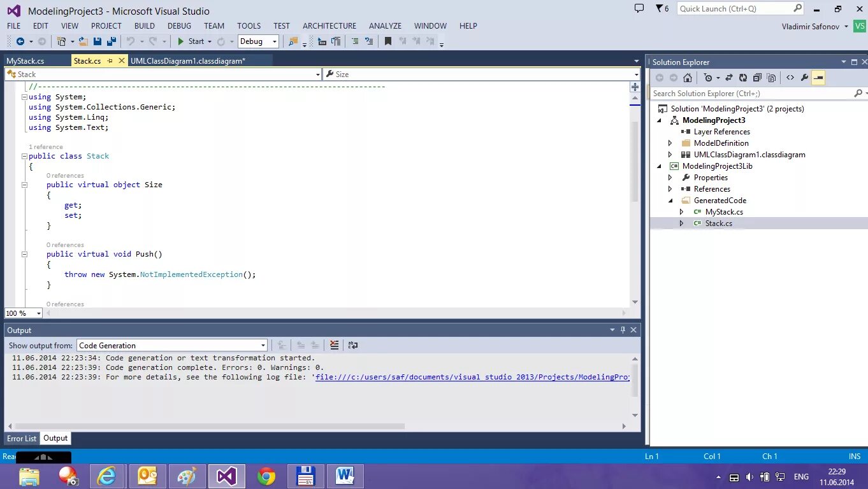
Task: Start debugging with the Start button
Action: coord(191,41)
